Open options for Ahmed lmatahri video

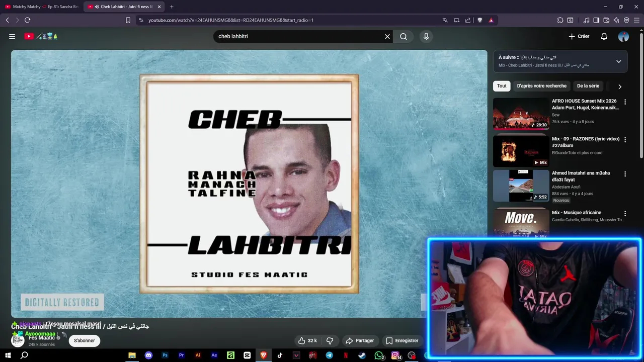pos(625,174)
